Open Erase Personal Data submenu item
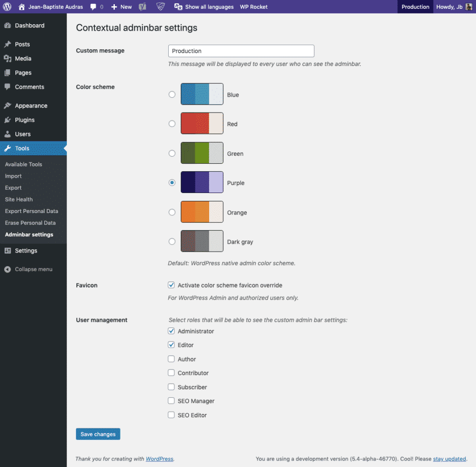476x467 pixels. tap(30, 223)
